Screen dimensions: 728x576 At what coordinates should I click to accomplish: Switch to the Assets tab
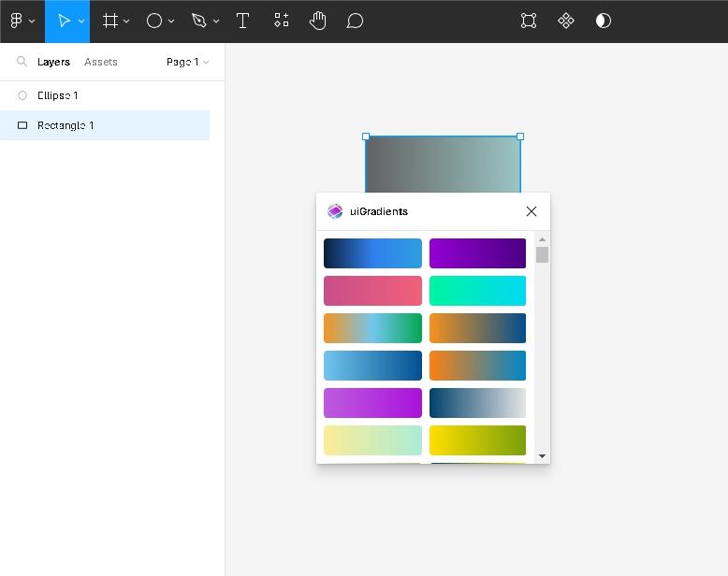point(101,62)
